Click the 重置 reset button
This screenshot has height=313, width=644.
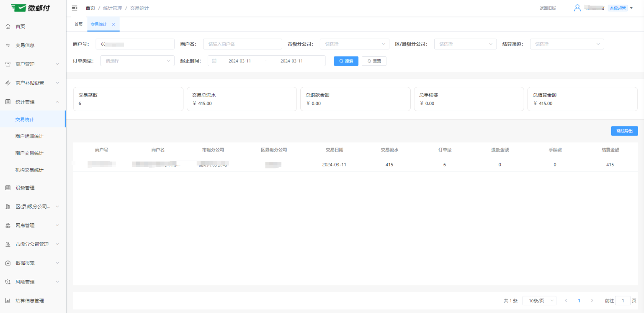pyautogui.click(x=374, y=61)
